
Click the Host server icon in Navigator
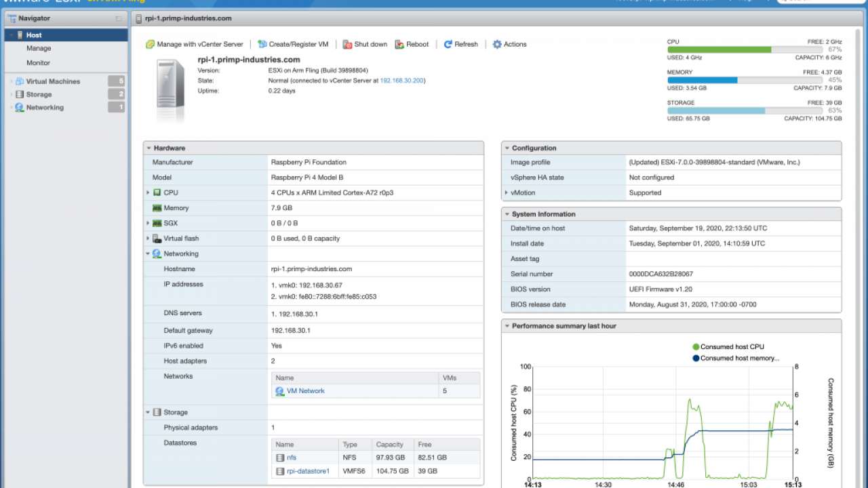point(20,35)
